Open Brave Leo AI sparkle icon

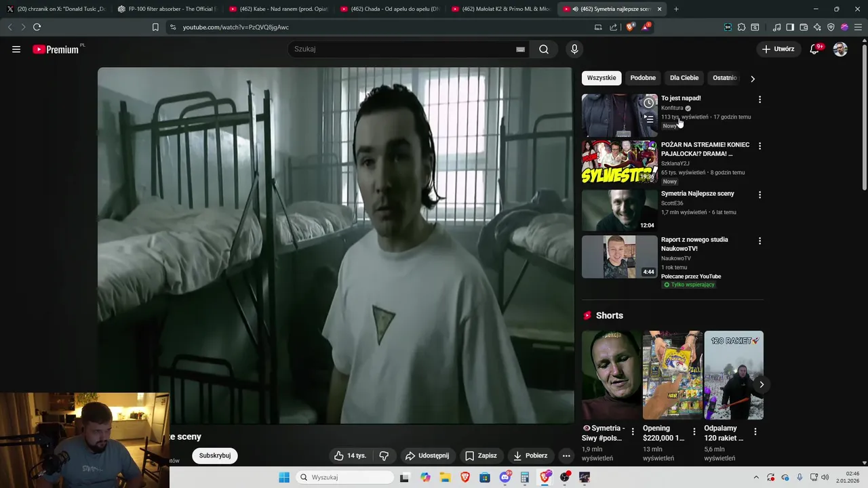click(817, 27)
